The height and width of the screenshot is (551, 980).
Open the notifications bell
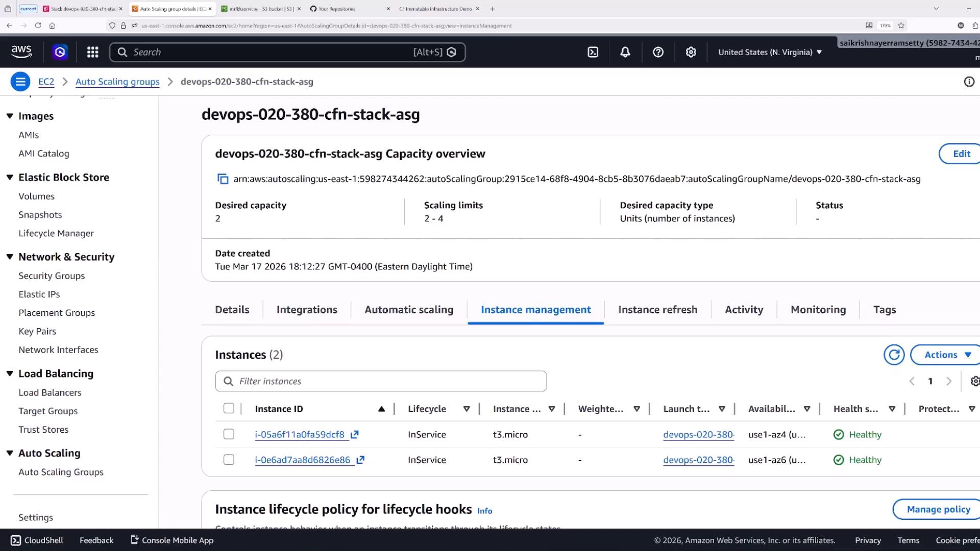tap(625, 52)
